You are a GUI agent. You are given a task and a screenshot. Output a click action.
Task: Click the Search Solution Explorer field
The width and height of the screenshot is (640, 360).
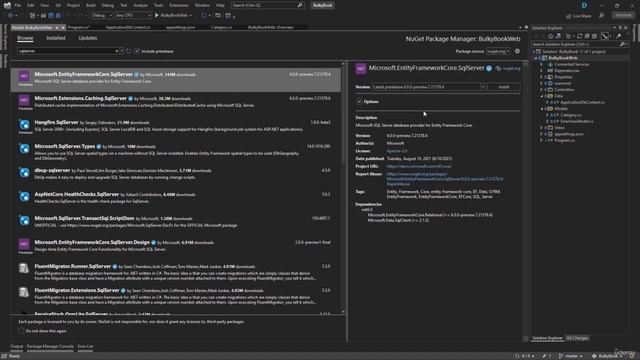[x=575, y=44]
